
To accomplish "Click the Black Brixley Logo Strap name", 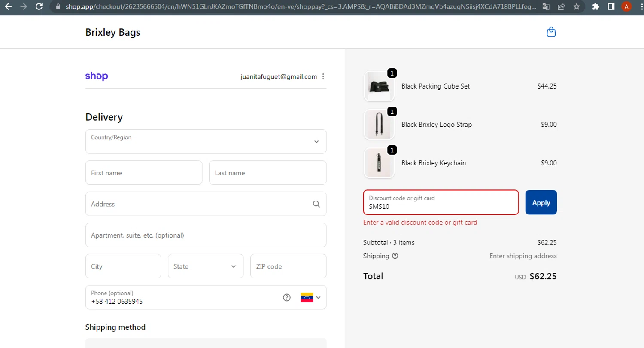I will point(437,125).
